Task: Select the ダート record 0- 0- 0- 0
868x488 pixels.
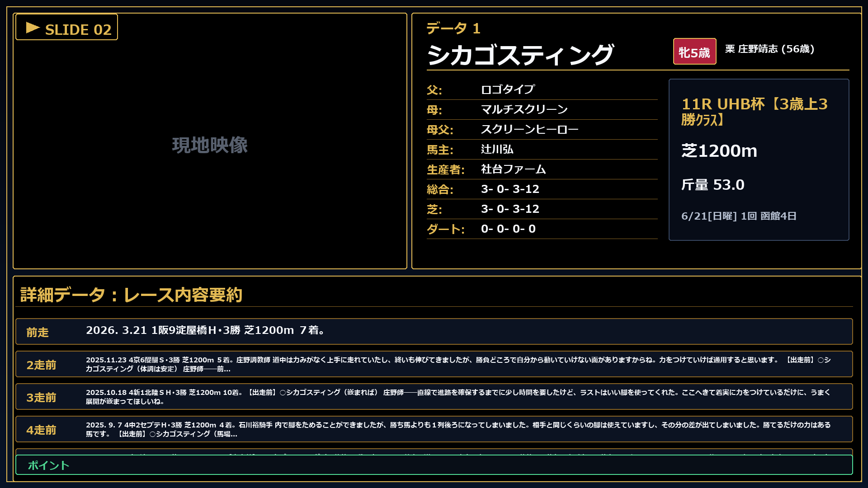Action: 508,229
